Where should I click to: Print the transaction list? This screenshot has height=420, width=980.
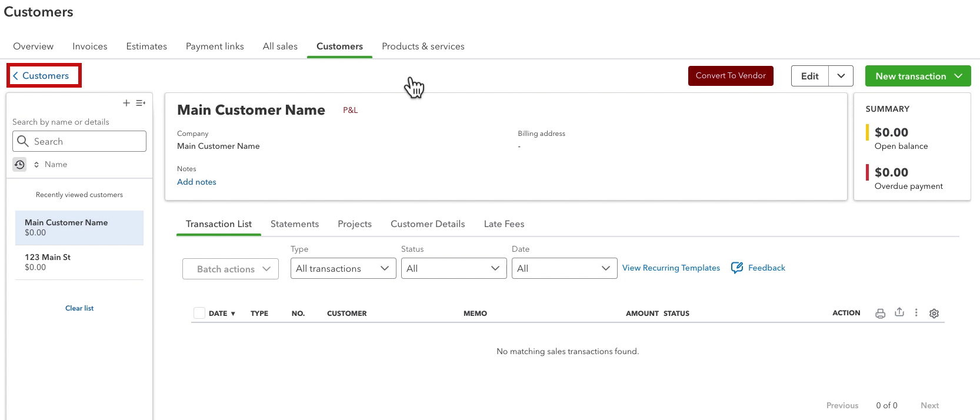tap(880, 314)
